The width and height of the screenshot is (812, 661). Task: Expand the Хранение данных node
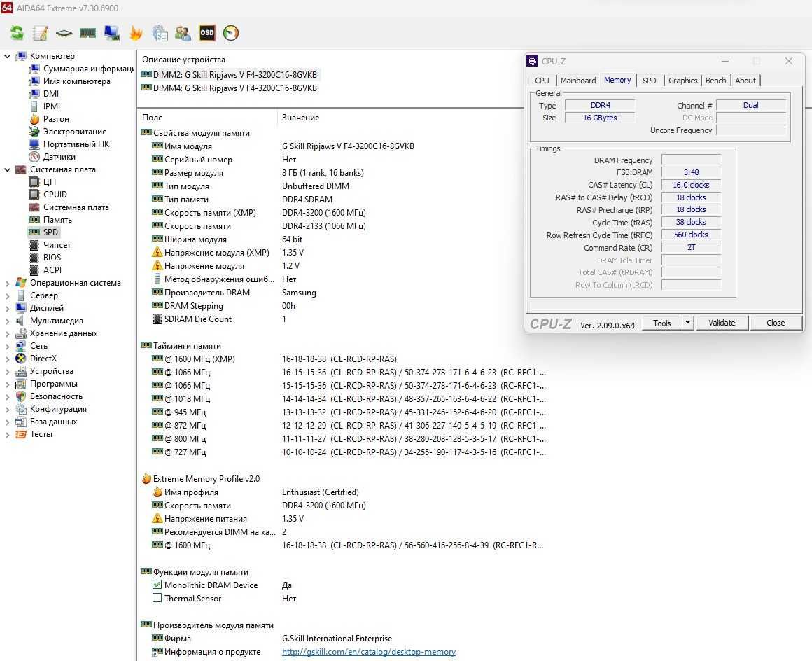pyautogui.click(x=7, y=333)
